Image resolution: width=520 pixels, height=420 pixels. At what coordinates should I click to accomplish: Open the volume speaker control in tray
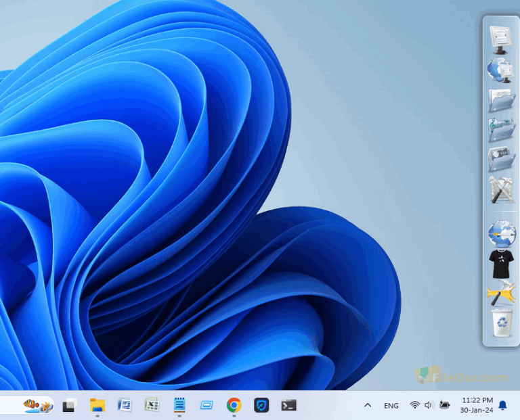click(429, 405)
